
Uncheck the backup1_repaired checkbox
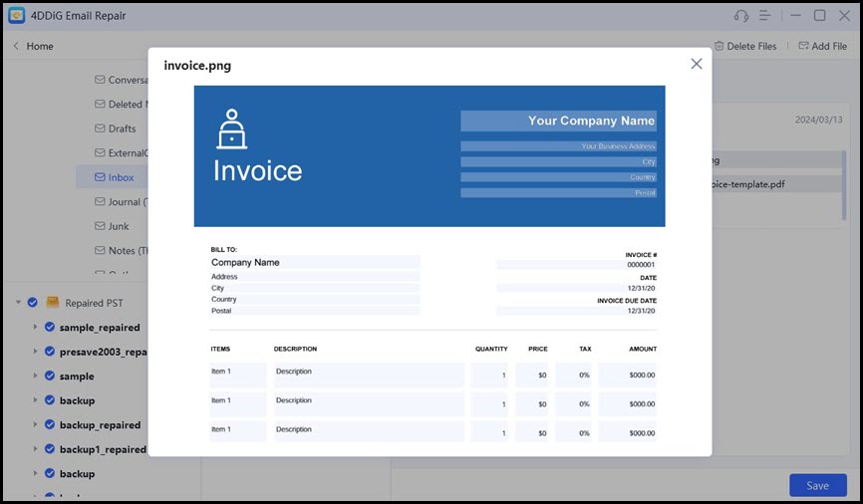pos(50,449)
